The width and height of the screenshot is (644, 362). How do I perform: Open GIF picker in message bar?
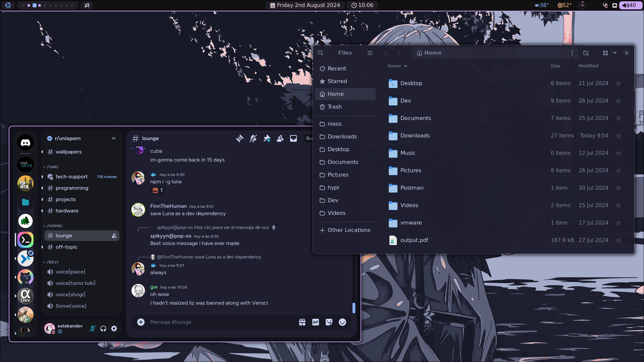tap(316, 322)
